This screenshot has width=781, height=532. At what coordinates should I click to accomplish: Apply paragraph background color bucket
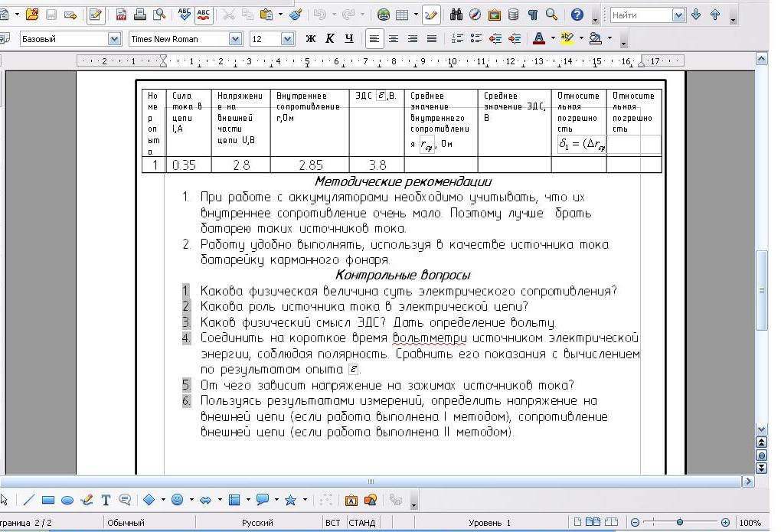595,39
